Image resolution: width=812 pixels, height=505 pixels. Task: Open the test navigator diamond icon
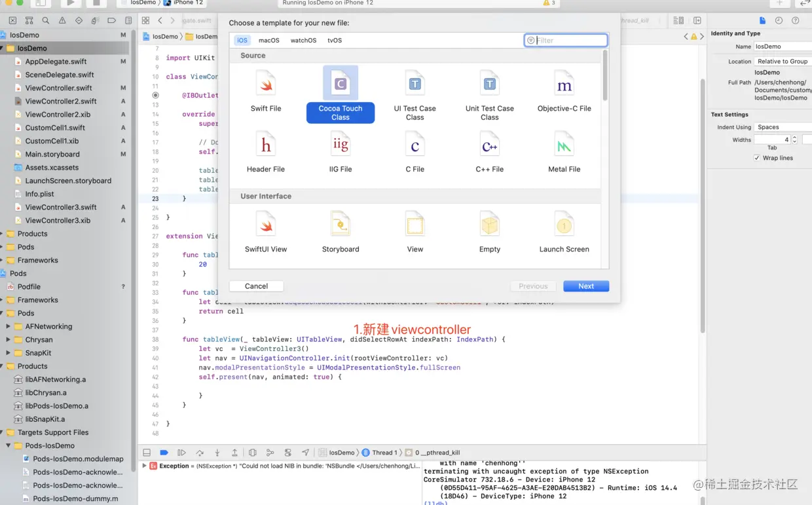pyautogui.click(x=79, y=20)
